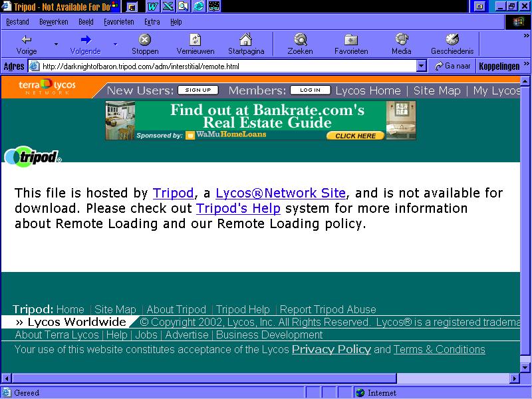Follow the Tripod's Help link
532x399 pixels.
tap(238, 208)
